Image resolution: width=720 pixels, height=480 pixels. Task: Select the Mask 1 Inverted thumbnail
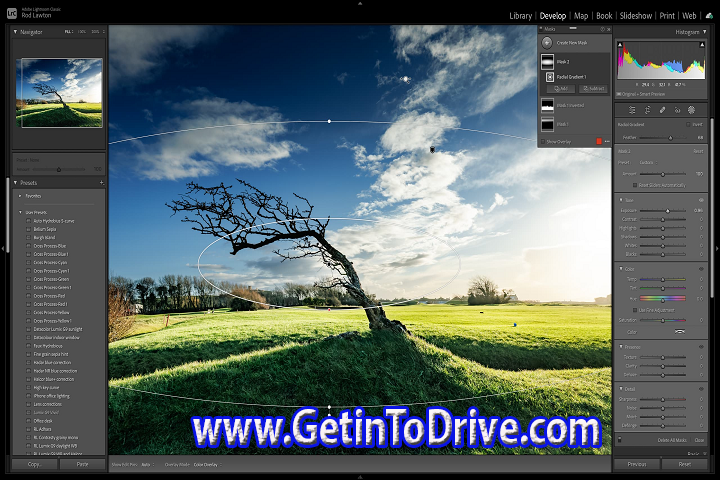click(x=547, y=105)
